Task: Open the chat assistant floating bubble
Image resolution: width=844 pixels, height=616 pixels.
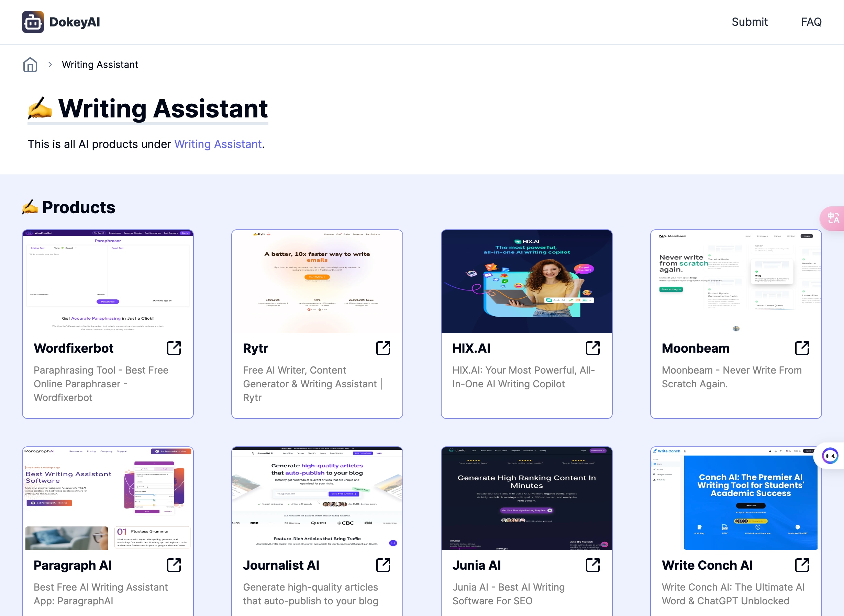Action: click(x=831, y=456)
